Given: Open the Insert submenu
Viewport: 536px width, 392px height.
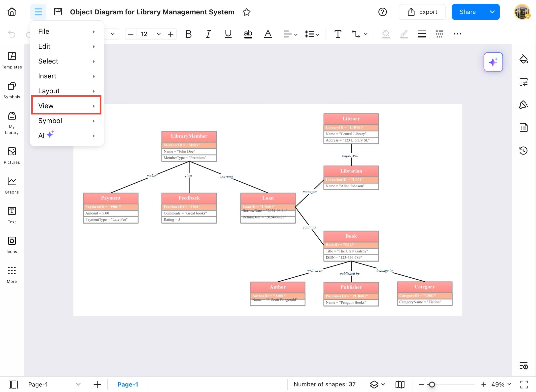Looking at the screenshot, I should 66,76.
